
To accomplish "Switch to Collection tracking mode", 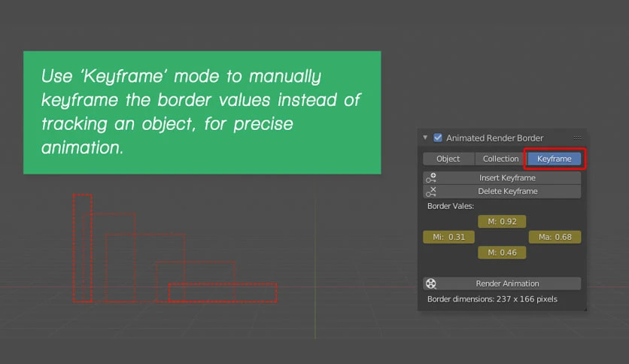I will coord(500,159).
